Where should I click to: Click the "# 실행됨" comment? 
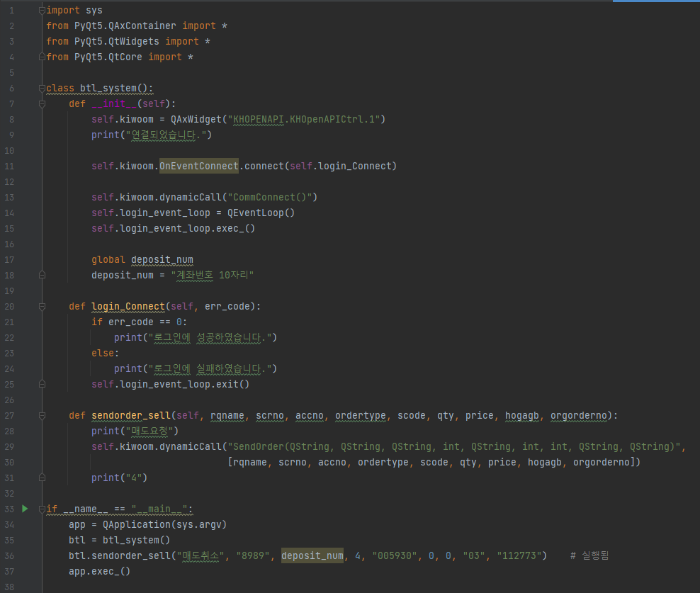pos(589,555)
